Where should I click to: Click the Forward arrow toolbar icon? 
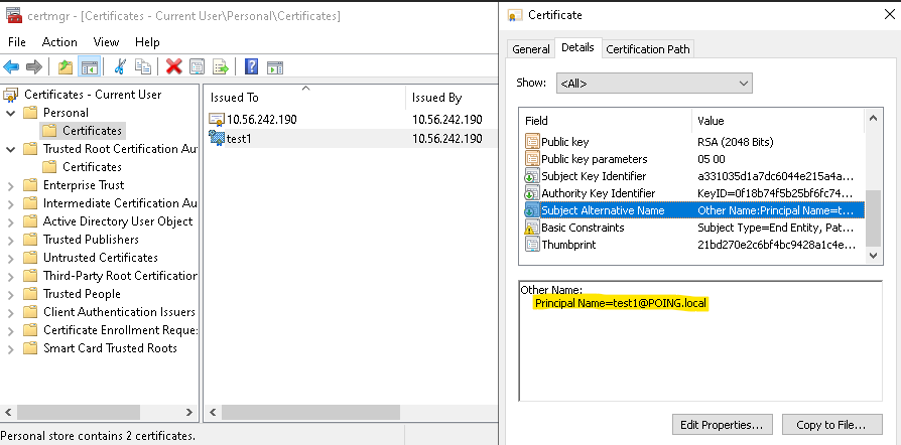pyautogui.click(x=34, y=67)
